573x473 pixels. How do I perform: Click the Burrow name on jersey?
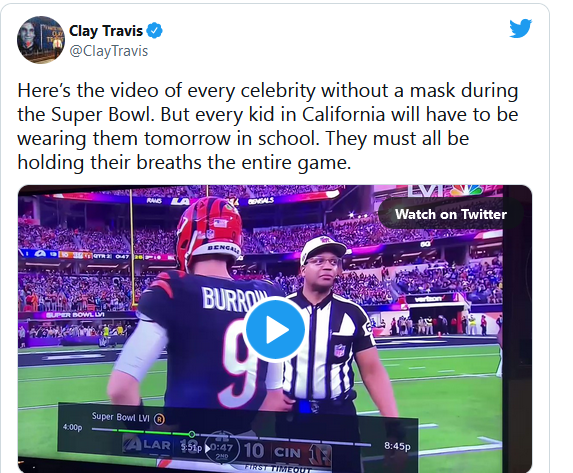tap(235, 298)
